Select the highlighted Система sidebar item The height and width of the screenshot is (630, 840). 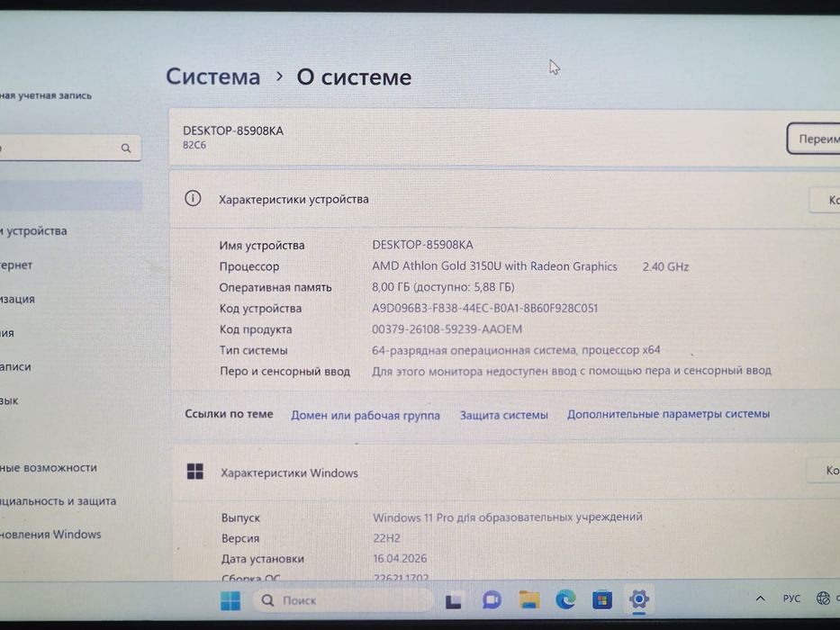71,195
